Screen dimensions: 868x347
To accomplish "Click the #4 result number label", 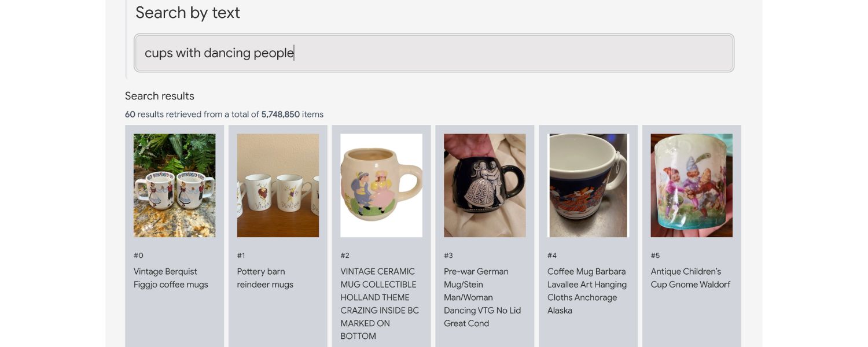I will coord(552,256).
